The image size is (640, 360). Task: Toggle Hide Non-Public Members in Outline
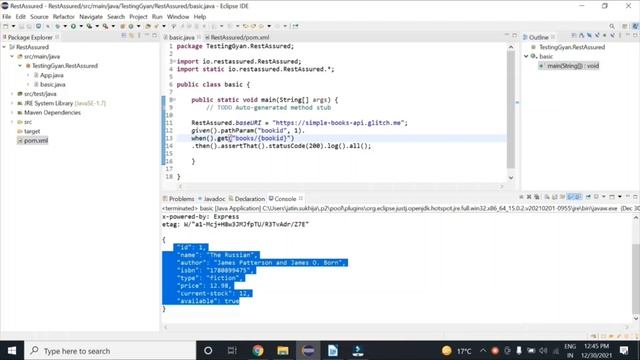[604, 36]
